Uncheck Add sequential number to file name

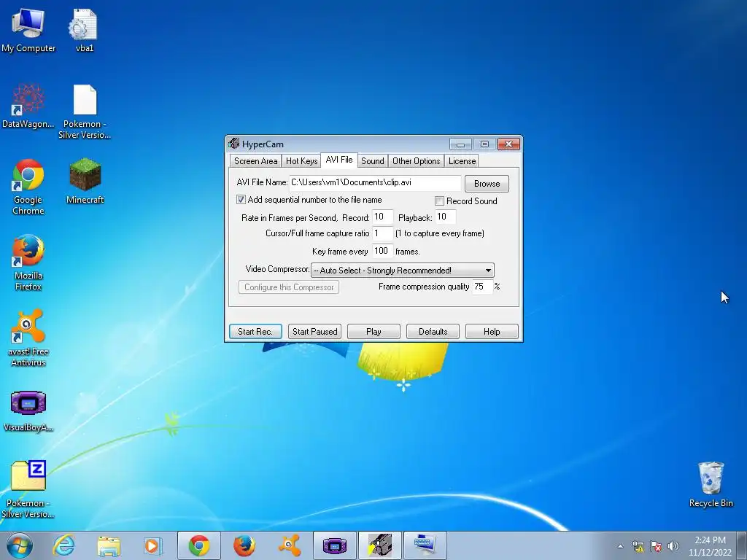click(x=241, y=200)
